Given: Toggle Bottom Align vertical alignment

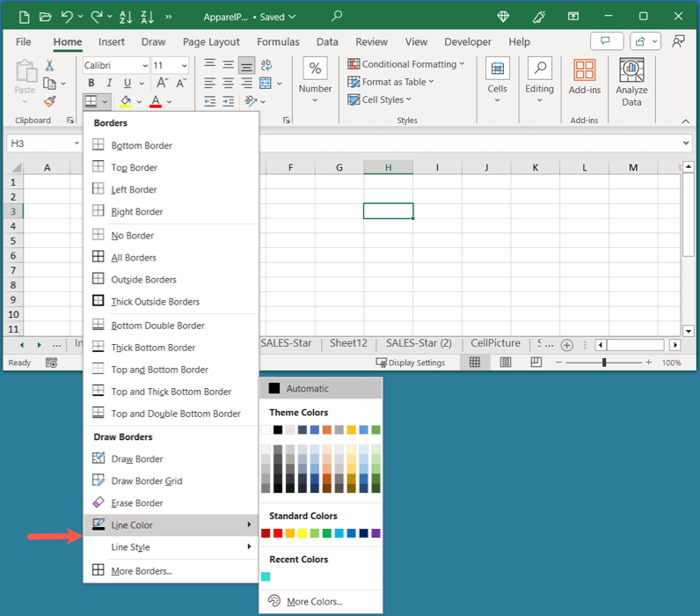Looking at the screenshot, I should 246,66.
